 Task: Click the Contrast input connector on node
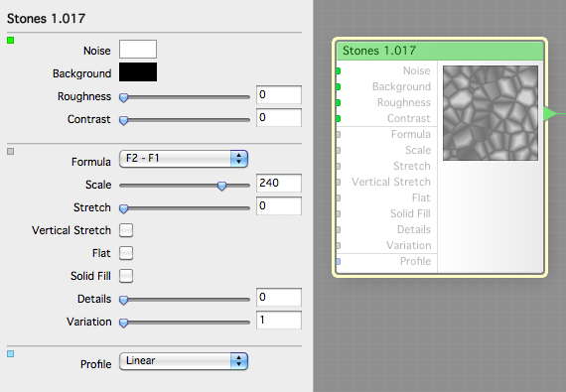339,119
